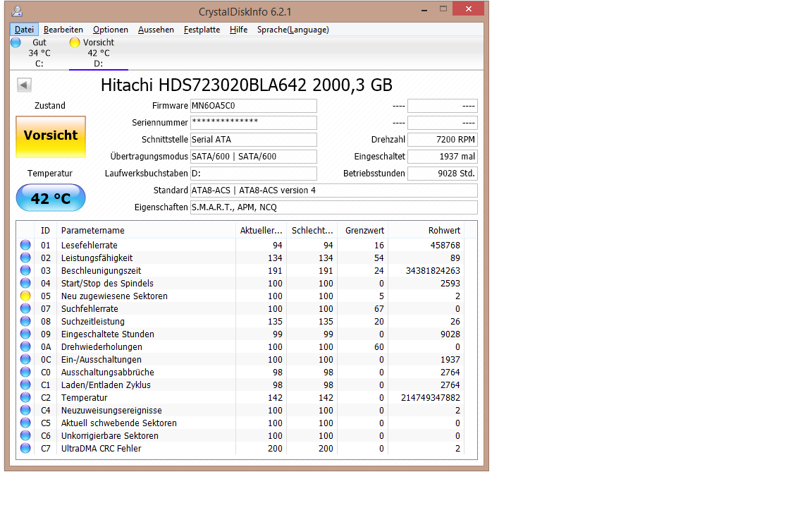The width and height of the screenshot is (812, 508).
Task: Click the blue status icon for Ein-/Ausschaltungen
Action: pyautogui.click(x=25, y=359)
